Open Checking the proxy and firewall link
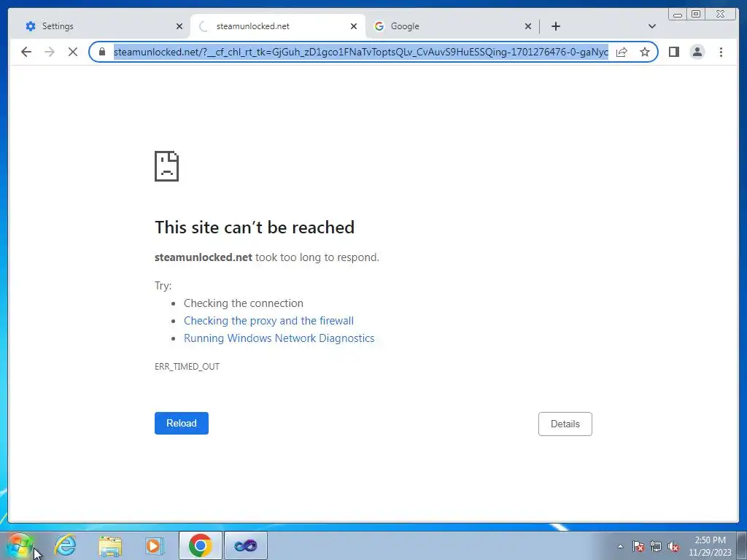Image resolution: width=747 pixels, height=560 pixels. click(268, 321)
